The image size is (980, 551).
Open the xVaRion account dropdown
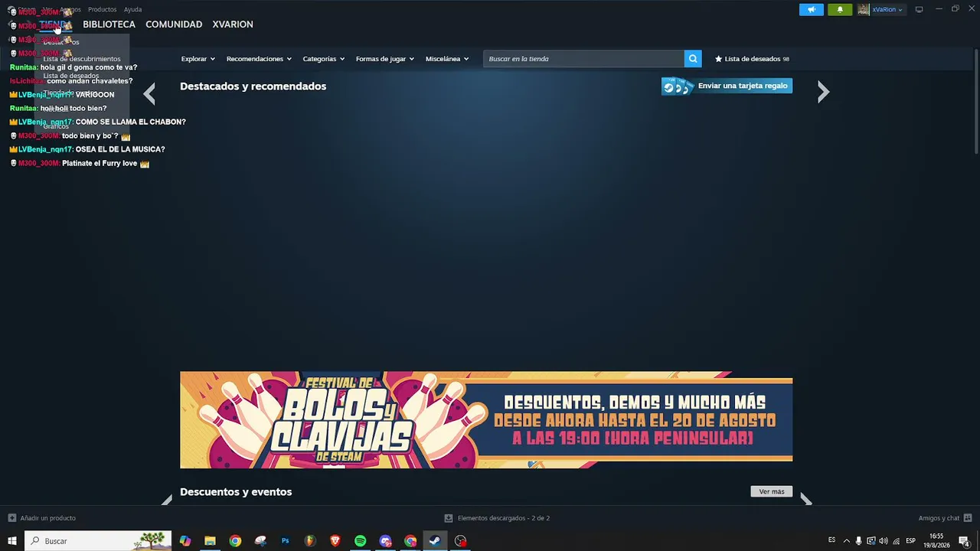[x=887, y=10]
